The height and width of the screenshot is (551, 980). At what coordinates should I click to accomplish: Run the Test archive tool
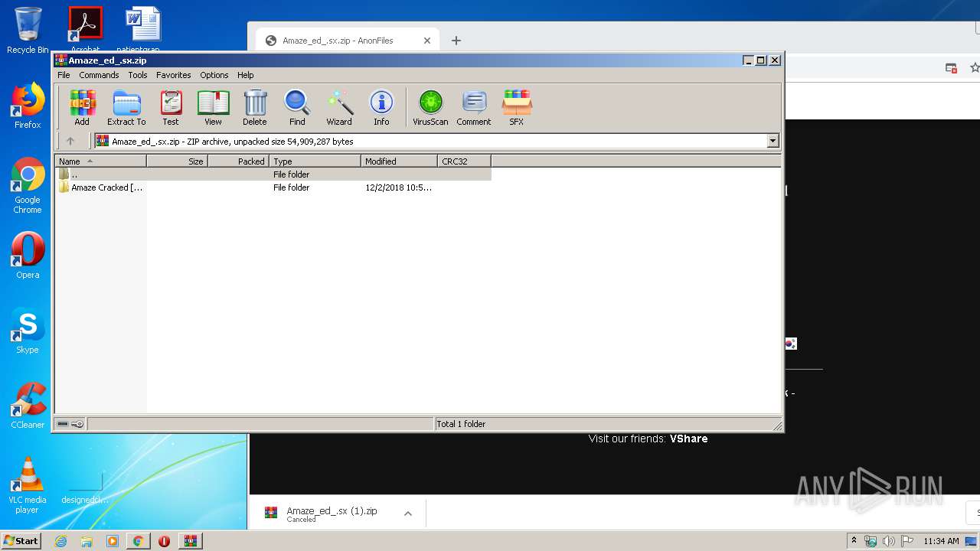coord(171,107)
